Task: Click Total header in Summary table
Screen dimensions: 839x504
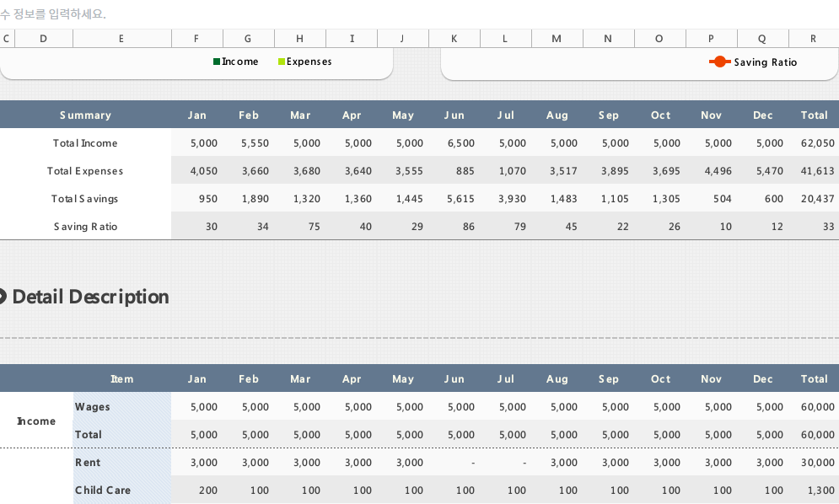Action: coord(814,115)
